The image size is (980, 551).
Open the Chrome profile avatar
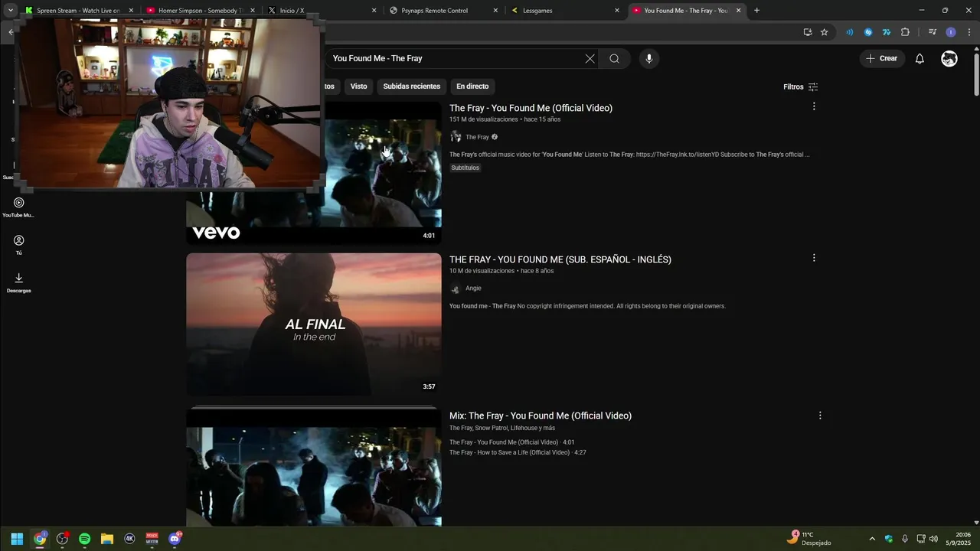click(951, 32)
